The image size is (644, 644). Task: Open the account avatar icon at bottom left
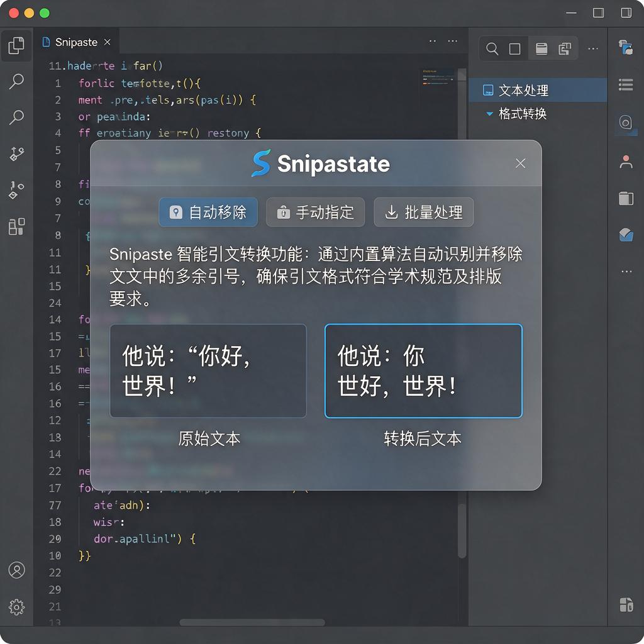(16, 570)
